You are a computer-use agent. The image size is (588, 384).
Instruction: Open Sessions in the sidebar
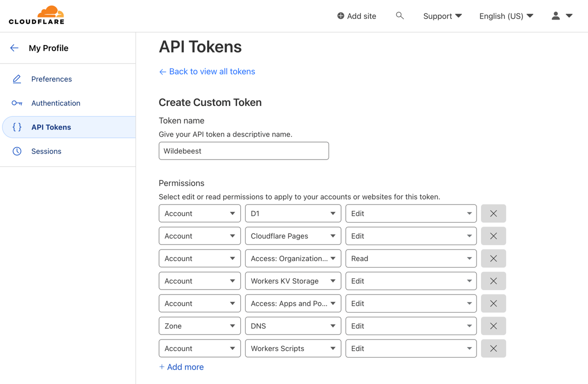pos(46,151)
